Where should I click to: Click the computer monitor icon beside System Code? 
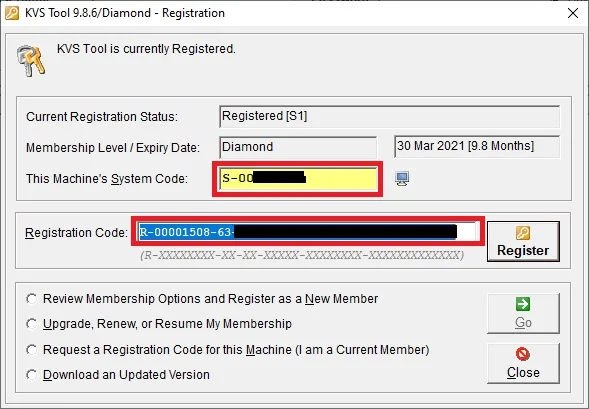(x=402, y=178)
